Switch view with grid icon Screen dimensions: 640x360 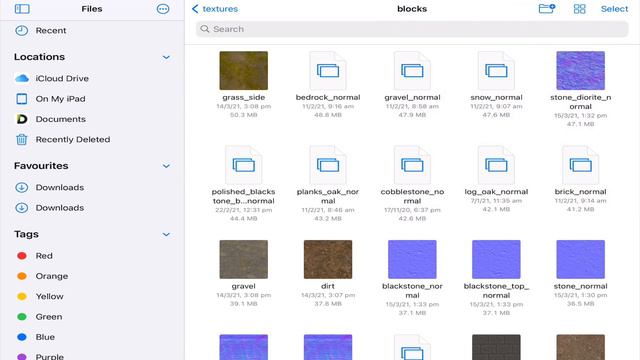pos(579,9)
